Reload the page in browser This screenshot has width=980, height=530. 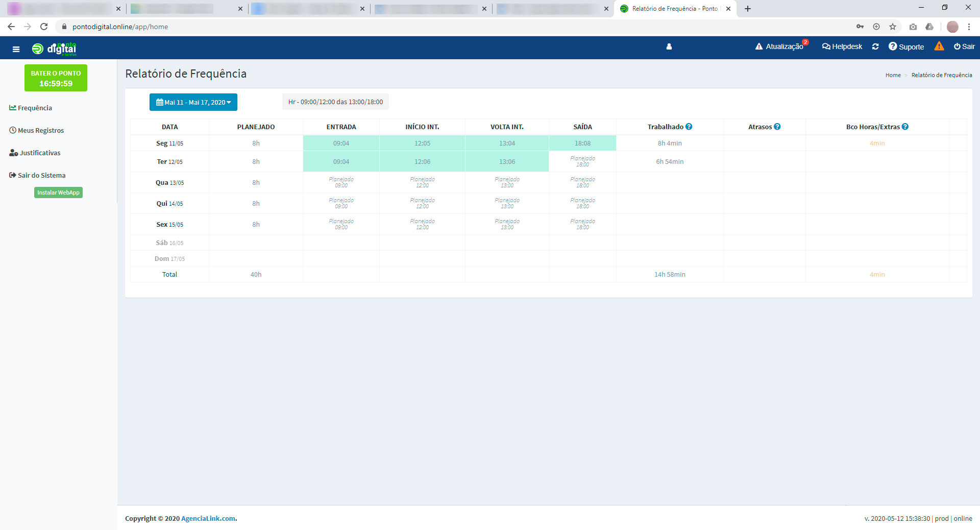click(x=44, y=27)
